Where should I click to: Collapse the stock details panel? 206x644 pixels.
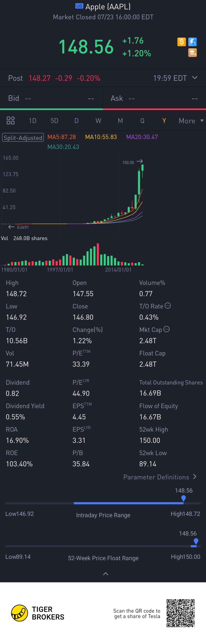pos(106,574)
